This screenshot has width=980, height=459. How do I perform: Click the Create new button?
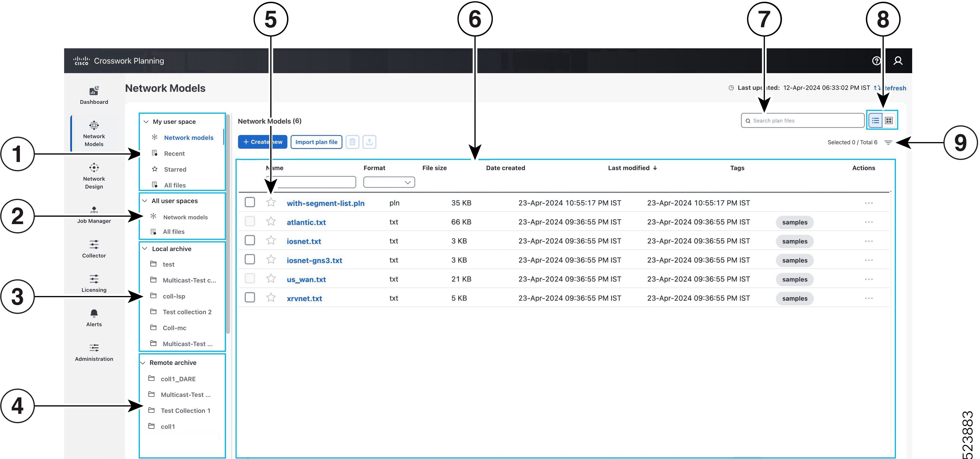click(x=262, y=142)
